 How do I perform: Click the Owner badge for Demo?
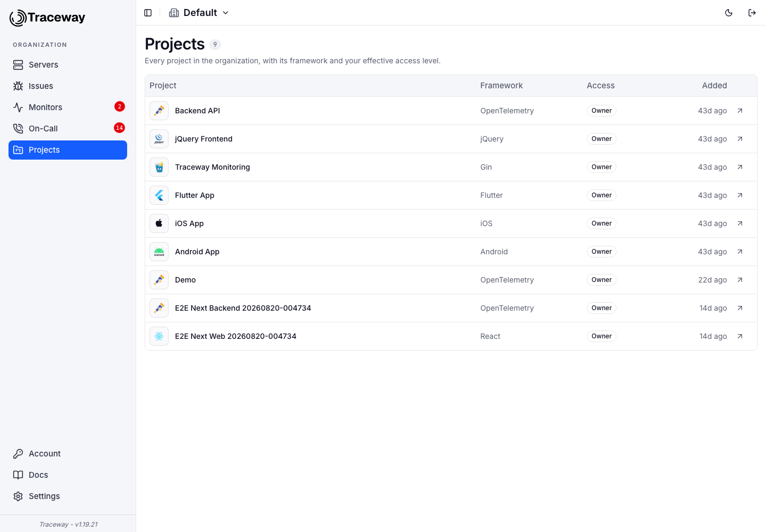(x=602, y=280)
